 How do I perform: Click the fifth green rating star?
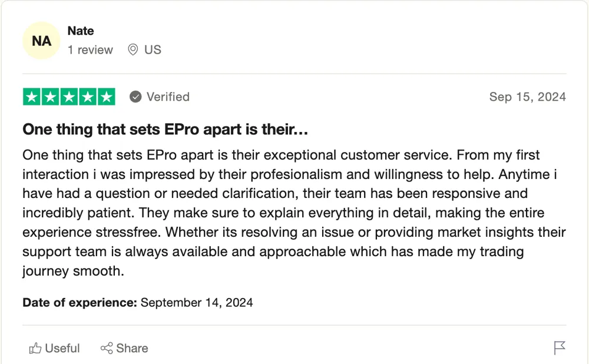click(x=107, y=97)
